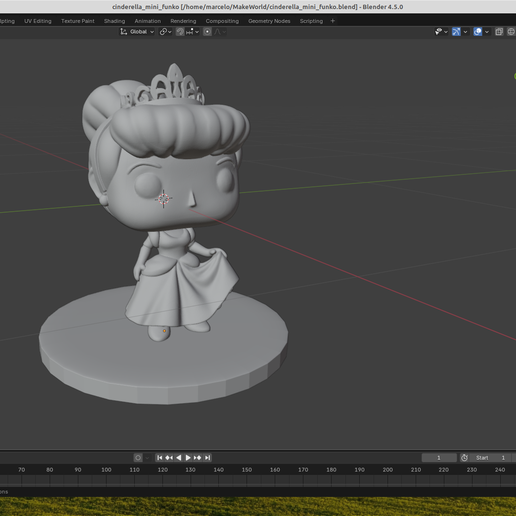Open the Geometry Nodes workspace tab
Screen dimensions: 516x516
(x=269, y=21)
